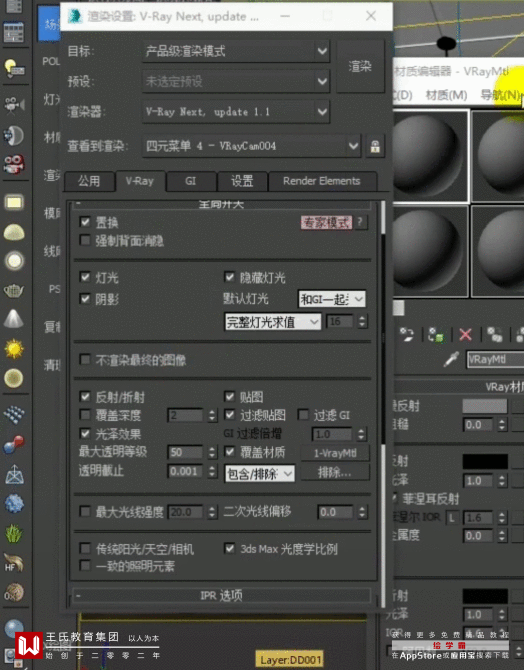
Task: Pick material with the eyedropper icon
Action: coord(451,359)
